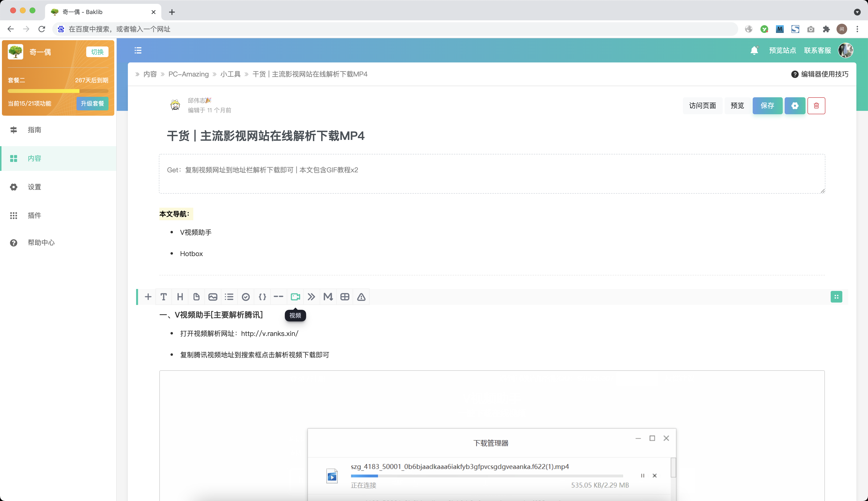Insert an image using the toolbar icon
868x501 pixels.
[x=213, y=296]
